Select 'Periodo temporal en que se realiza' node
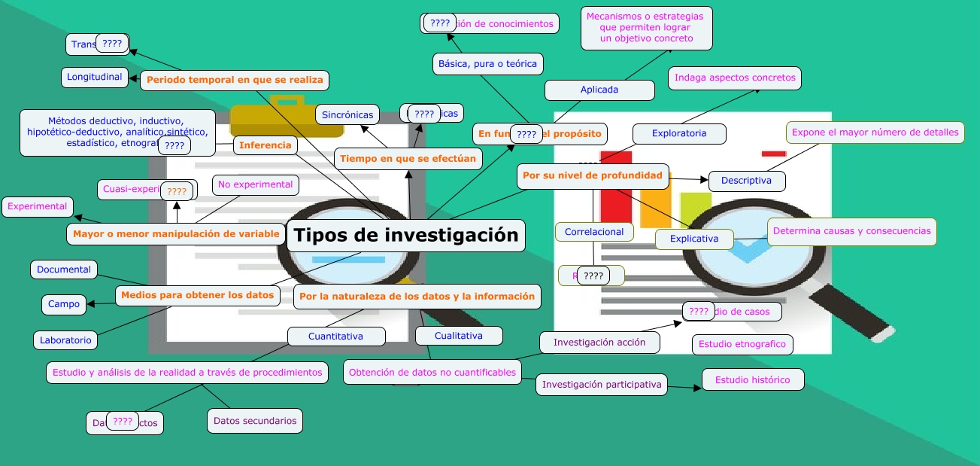 pyautogui.click(x=235, y=80)
